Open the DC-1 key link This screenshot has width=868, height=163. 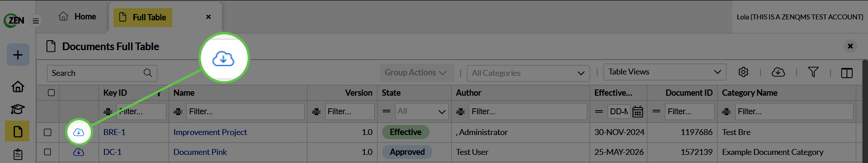click(112, 152)
